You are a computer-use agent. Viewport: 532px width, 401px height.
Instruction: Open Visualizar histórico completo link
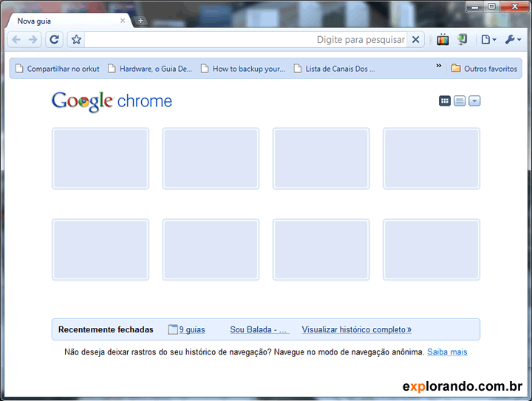[357, 329]
